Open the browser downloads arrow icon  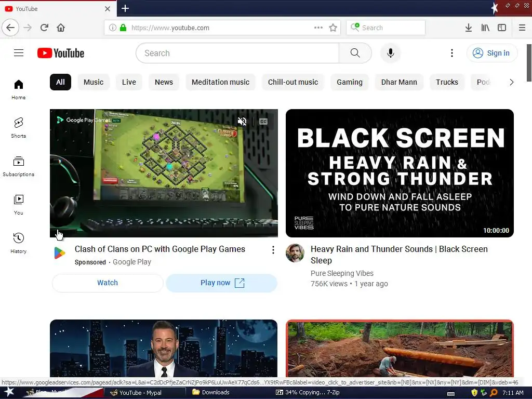pyautogui.click(x=469, y=28)
